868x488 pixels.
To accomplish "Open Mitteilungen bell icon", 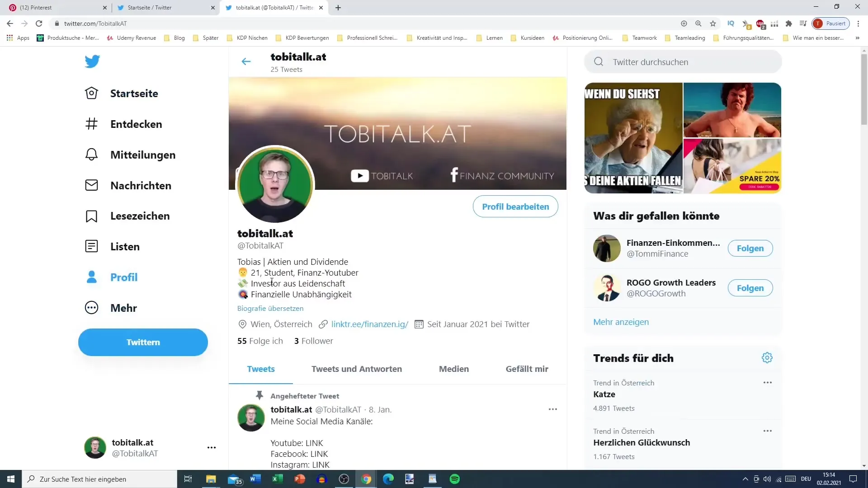I will [91, 155].
